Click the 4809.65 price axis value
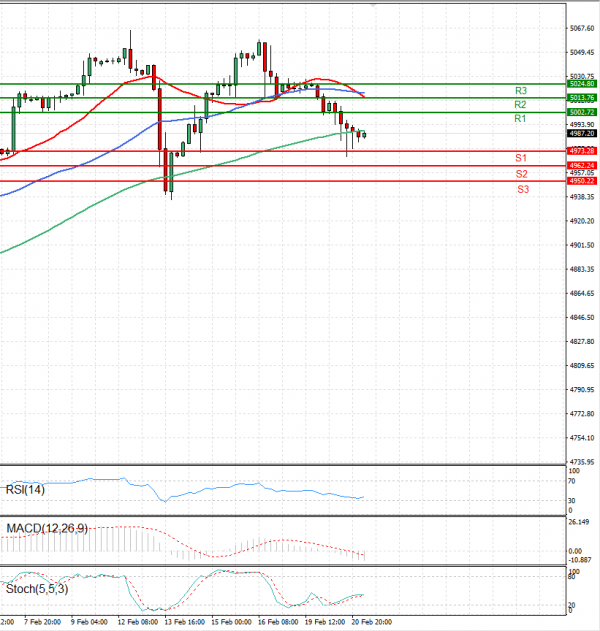This screenshot has width=600, height=631. [582, 365]
